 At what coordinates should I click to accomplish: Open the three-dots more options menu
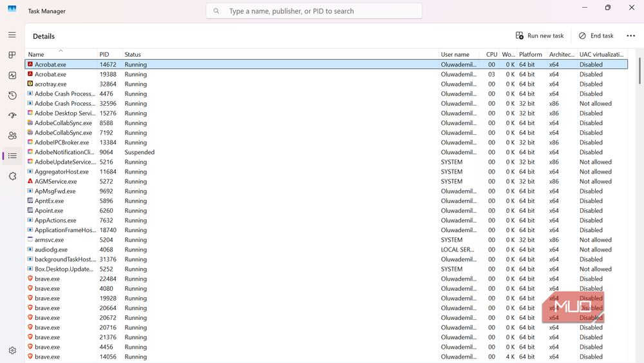631,35
